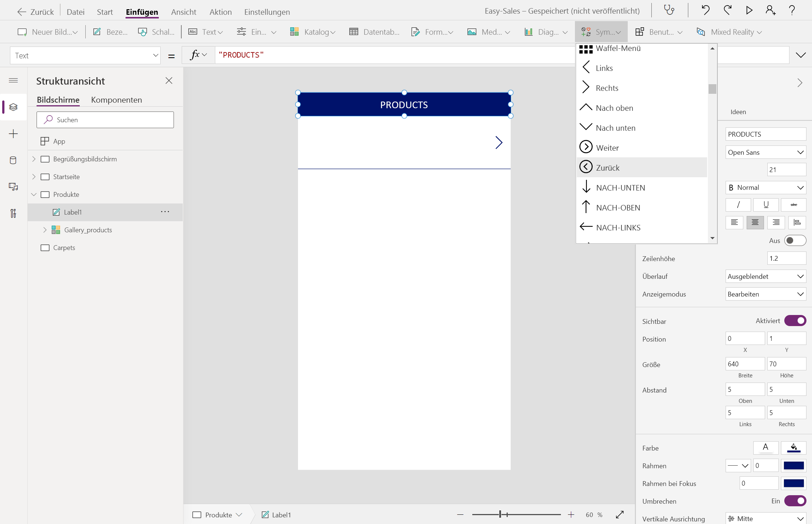The image size is (812, 524).
Task: Select the center text alignment icon
Action: pyautogui.click(x=755, y=222)
